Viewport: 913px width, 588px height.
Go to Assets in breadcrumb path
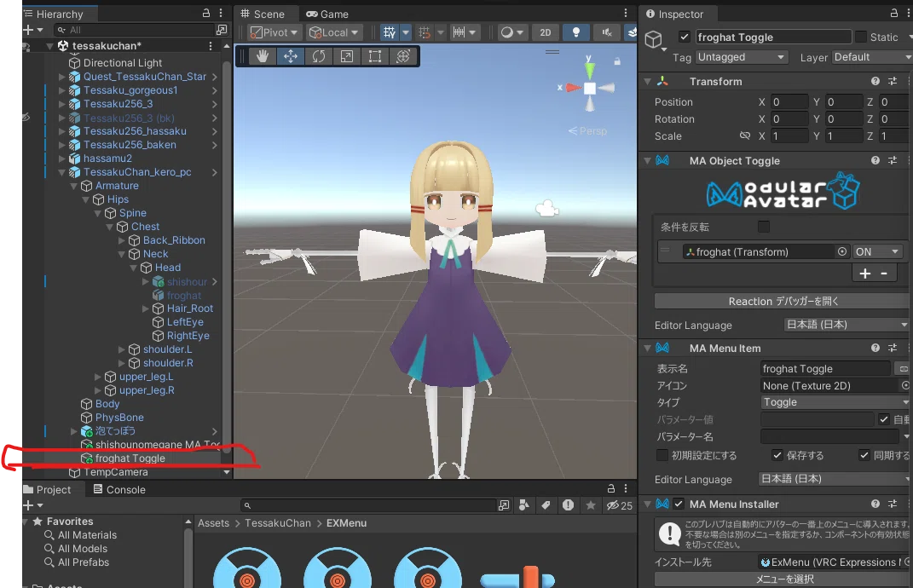pos(213,522)
